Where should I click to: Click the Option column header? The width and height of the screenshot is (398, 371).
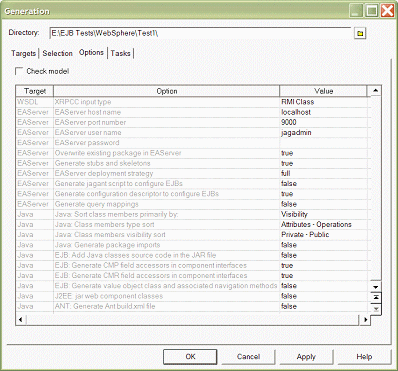[167, 91]
